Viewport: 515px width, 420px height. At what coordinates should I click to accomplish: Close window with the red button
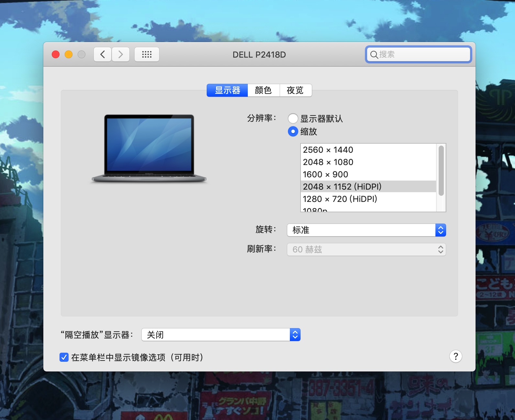click(x=56, y=54)
